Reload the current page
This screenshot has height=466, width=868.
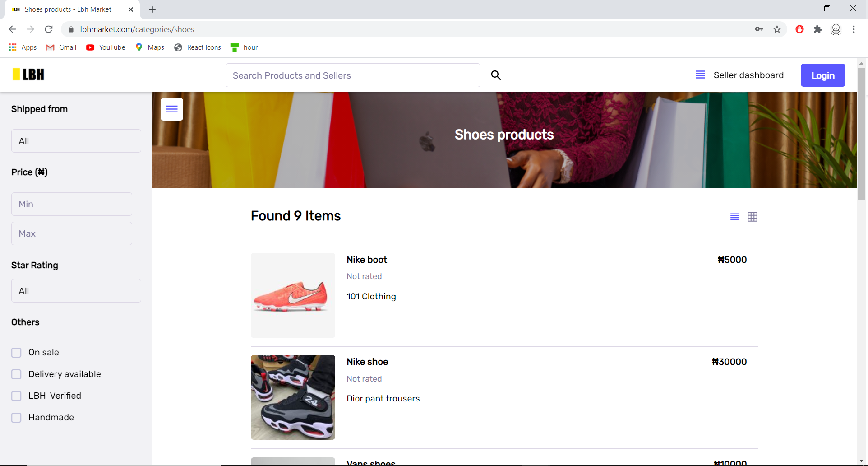pos(49,29)
